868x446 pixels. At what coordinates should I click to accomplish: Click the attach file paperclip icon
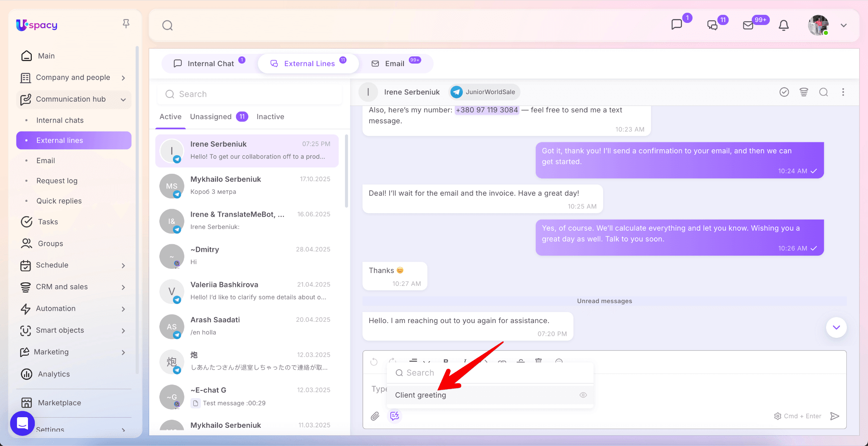(375, 416)
